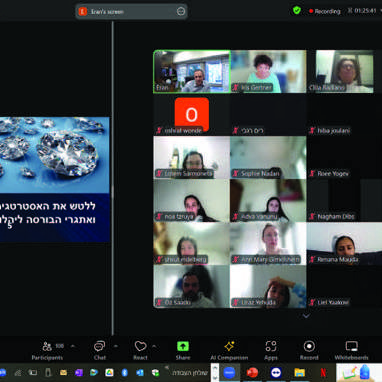The width and height of the screenshot is (382, 382).
Task: Click the Recording indicator
Action: [324, 11]
